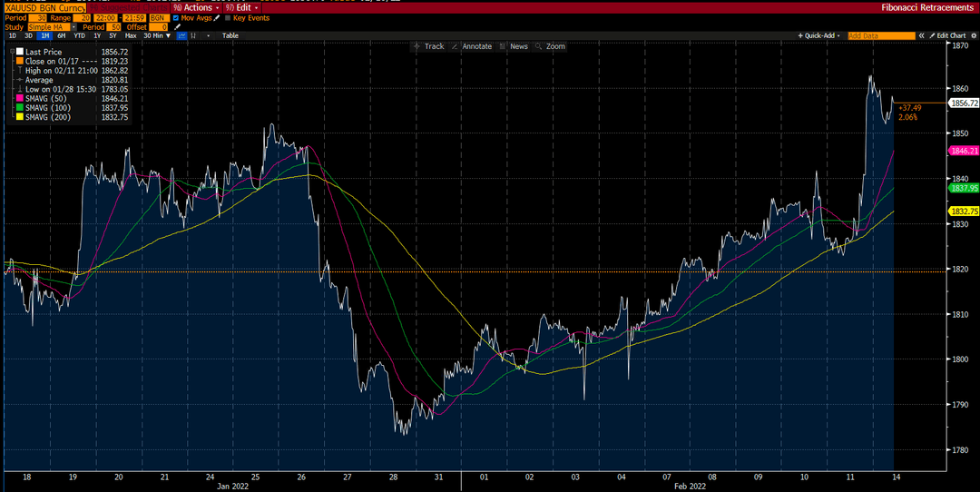The width and height of the screenshot is (980, 492).
Task: Switch to Table view
Action: [230, 35]
